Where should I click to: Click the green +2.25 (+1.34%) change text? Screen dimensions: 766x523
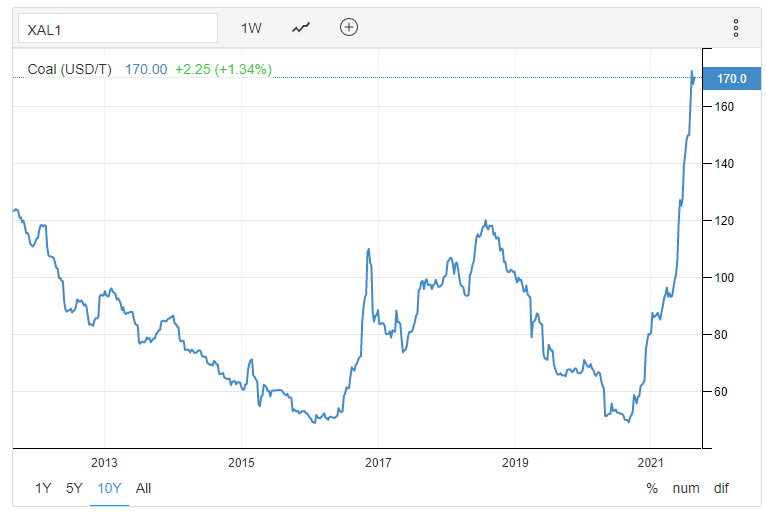coord(223,69)
